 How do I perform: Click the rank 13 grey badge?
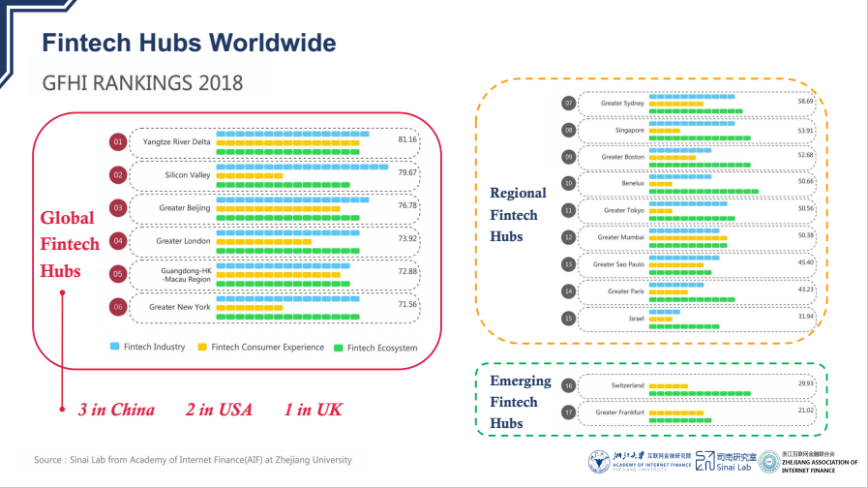tap(569, 264)
